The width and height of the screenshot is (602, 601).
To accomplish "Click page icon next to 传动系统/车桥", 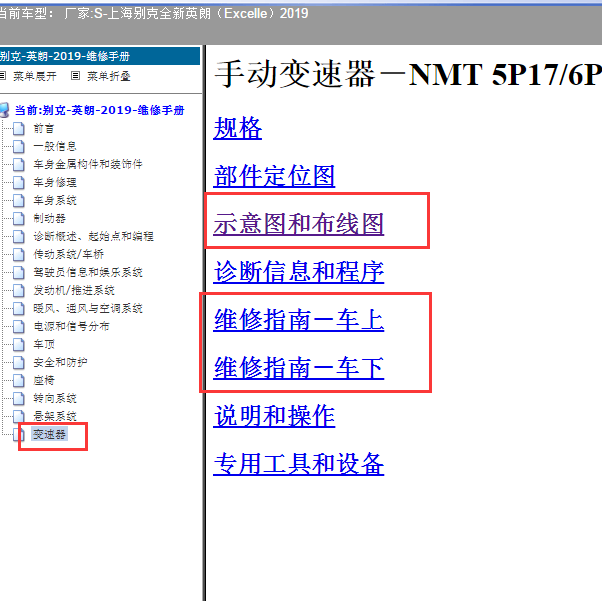I will 18,254.
